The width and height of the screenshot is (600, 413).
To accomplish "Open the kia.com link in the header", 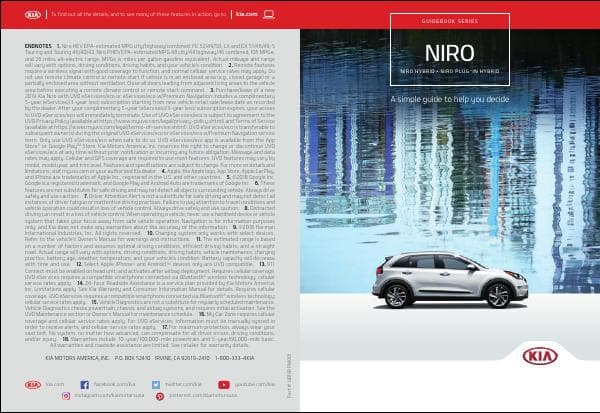I will [246, 14].
